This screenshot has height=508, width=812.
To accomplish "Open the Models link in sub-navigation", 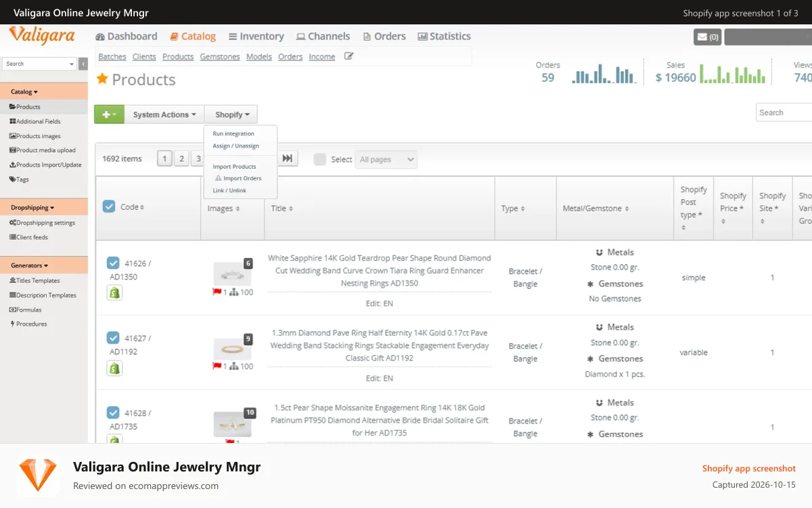I will click(x=259, y=57).
